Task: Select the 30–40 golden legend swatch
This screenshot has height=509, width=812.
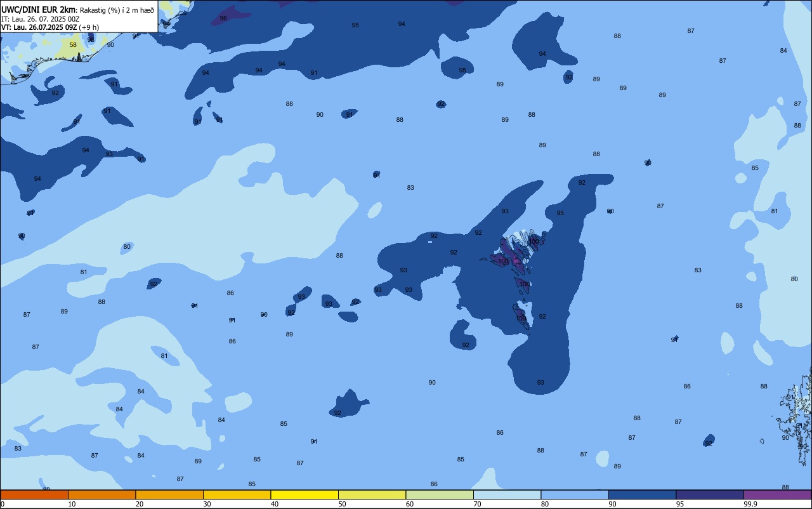Action: (x=237, y=495)
